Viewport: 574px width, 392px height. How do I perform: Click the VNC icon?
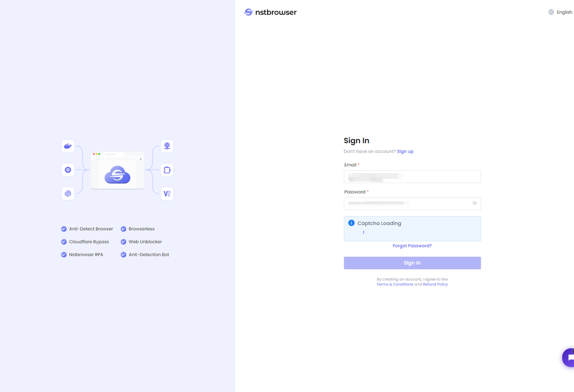(x=167, y=193)
